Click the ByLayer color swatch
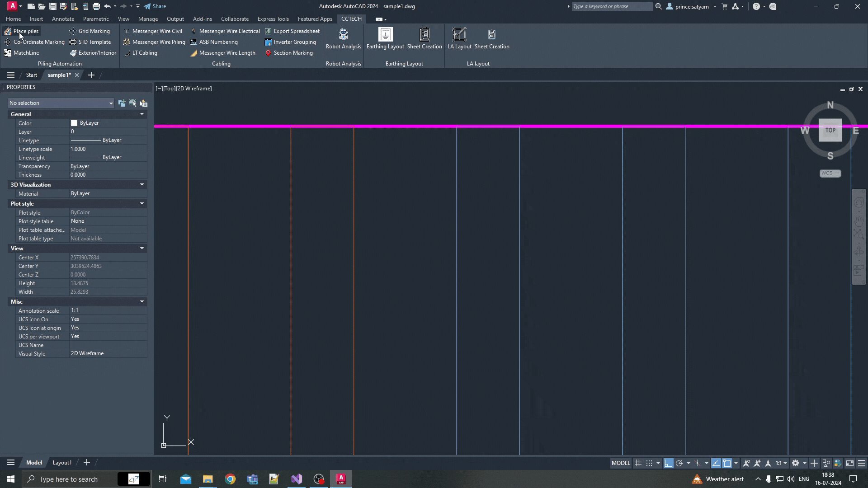Screen dimensions: 868x488 74,123
